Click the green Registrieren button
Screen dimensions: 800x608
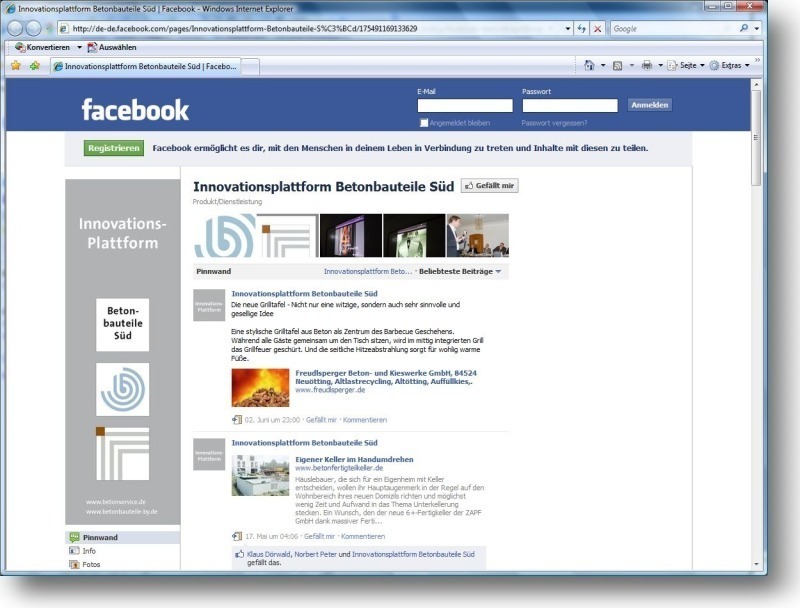click(114, 148)
